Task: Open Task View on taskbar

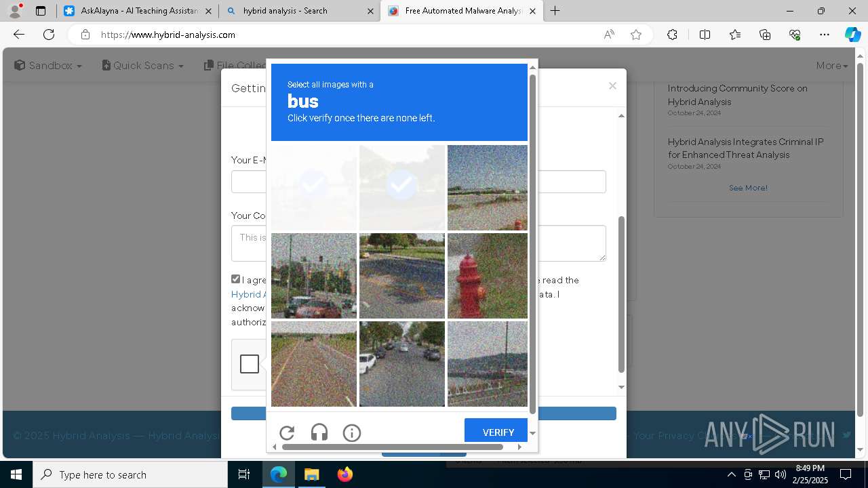Action: [x=244, y=474]
